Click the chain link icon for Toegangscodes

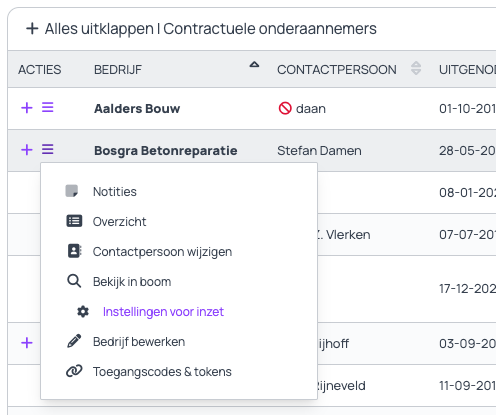pos(74,371)
